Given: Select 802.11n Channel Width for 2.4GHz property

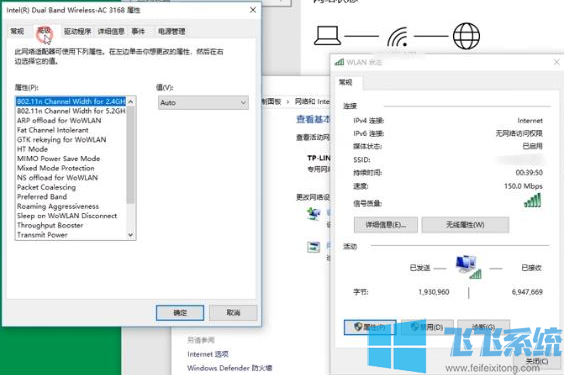Looking at the screenshot, I should click(x=71, y=101).
